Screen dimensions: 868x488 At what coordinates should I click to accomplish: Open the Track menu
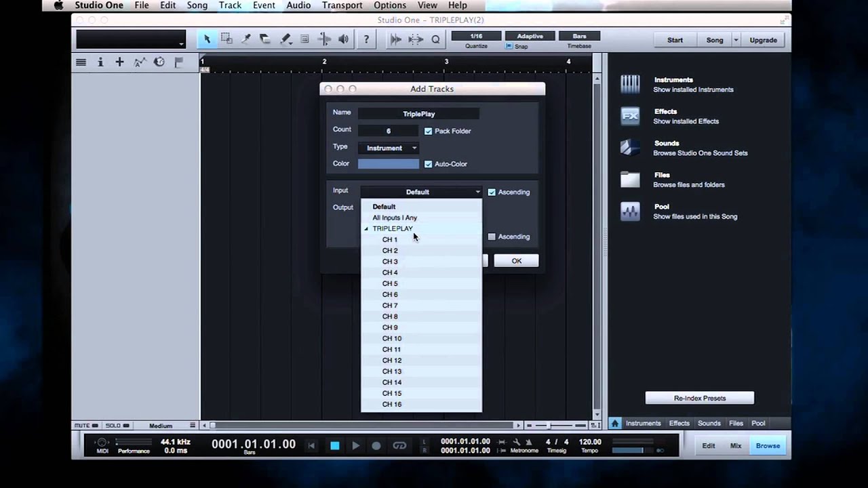point(230,5)
